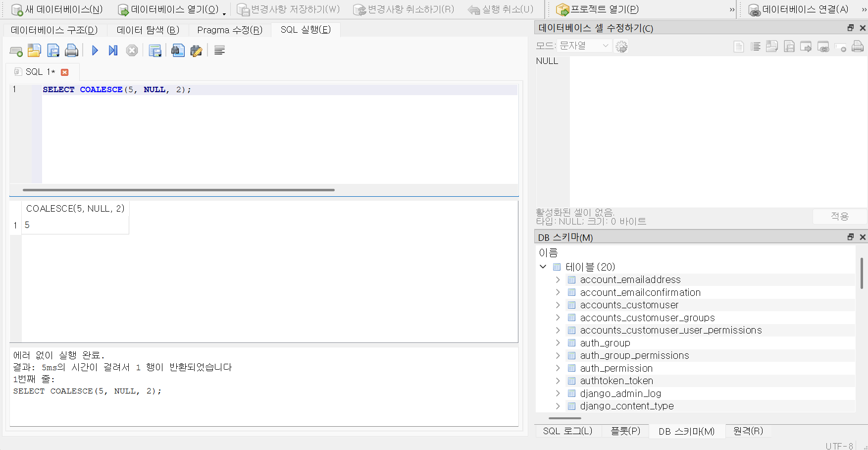Expand accounts_customuser_groups table
The image size is (868, 450).
[558, 318]
